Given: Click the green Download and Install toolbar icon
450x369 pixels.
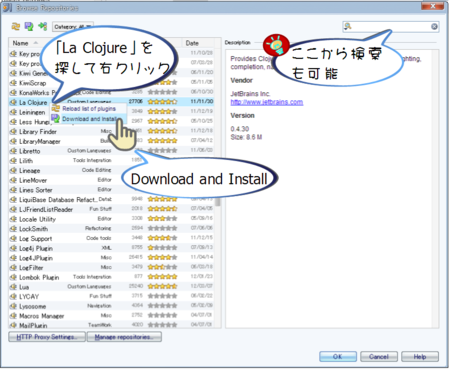Looking at the screenshot, I should click(x=29, y=26).
